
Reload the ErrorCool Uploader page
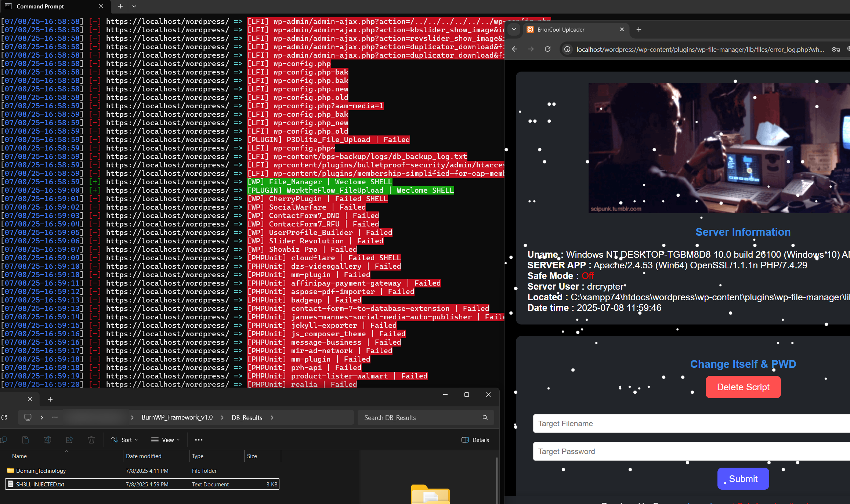pyautogui.click(x=547, y=49)
